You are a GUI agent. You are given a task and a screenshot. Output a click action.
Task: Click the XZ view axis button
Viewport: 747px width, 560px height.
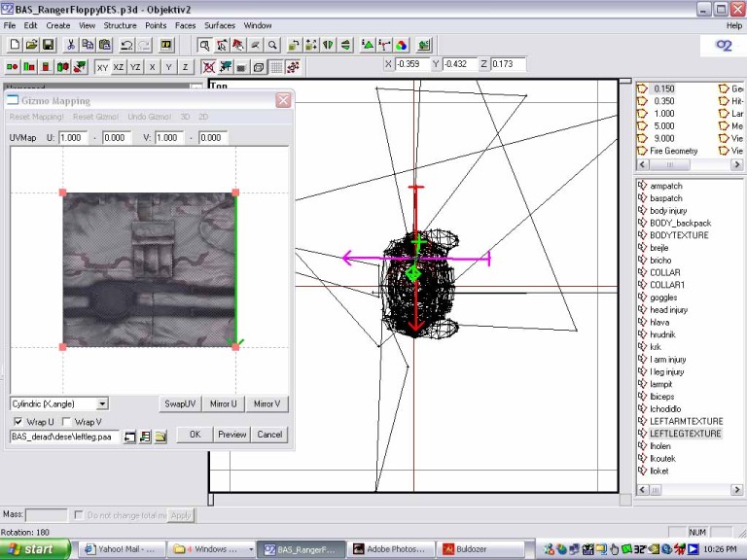pyautogui.click(x=119, y=67)
